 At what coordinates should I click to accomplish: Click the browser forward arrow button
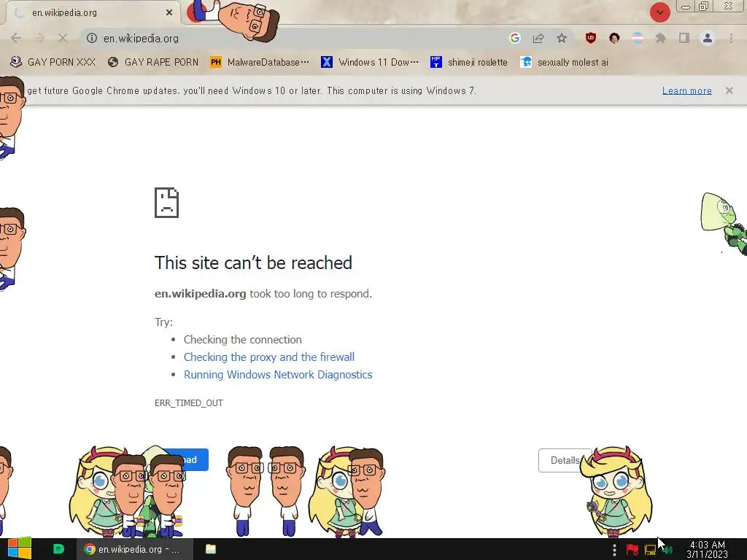coord(39,38)
